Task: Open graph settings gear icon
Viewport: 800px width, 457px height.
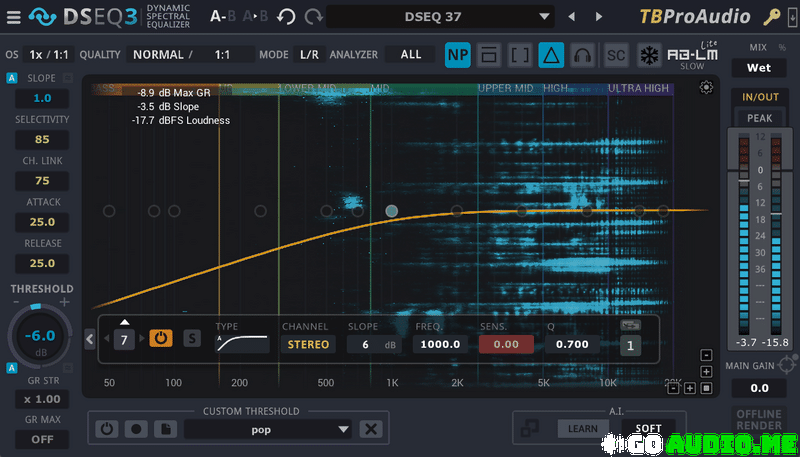Action: 707,88
